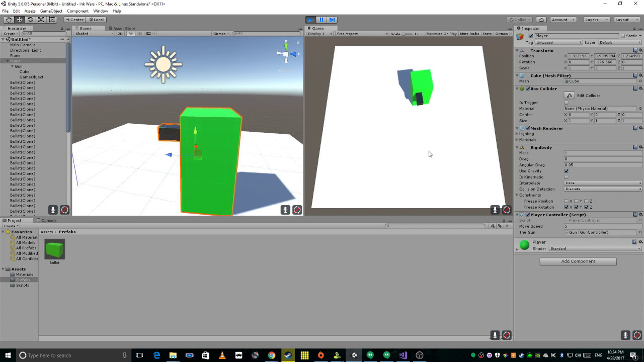Screen dimensions: 644x362
Task: Enable the Is Kinematic checkbox
Action: point(567,177)
